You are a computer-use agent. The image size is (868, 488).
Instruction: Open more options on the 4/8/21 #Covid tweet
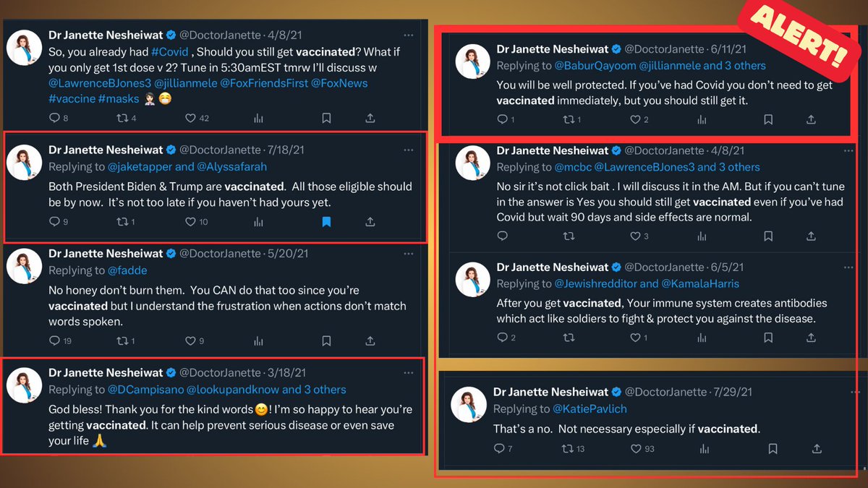click(x=409, y=34)
